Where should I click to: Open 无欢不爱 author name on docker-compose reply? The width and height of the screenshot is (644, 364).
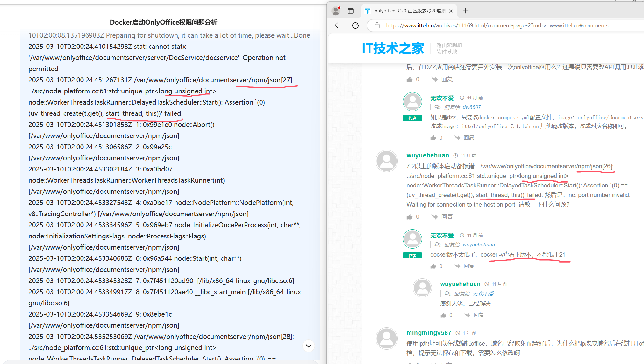click(442, 98)
